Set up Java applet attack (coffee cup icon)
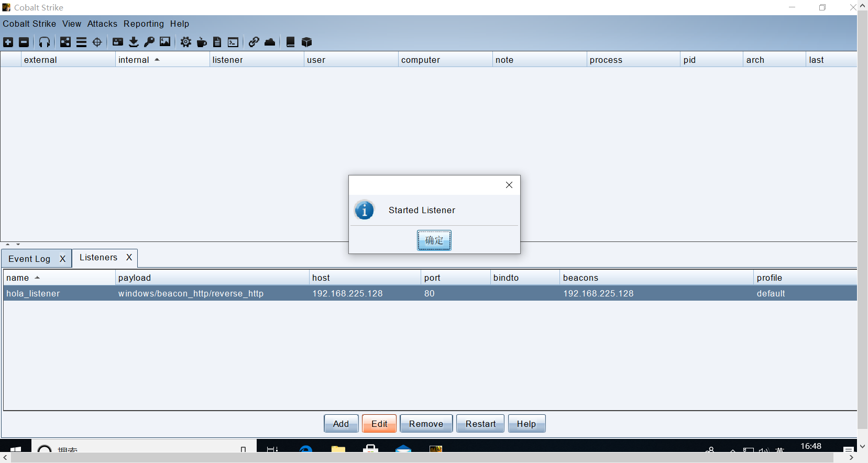 coord(202,42)
